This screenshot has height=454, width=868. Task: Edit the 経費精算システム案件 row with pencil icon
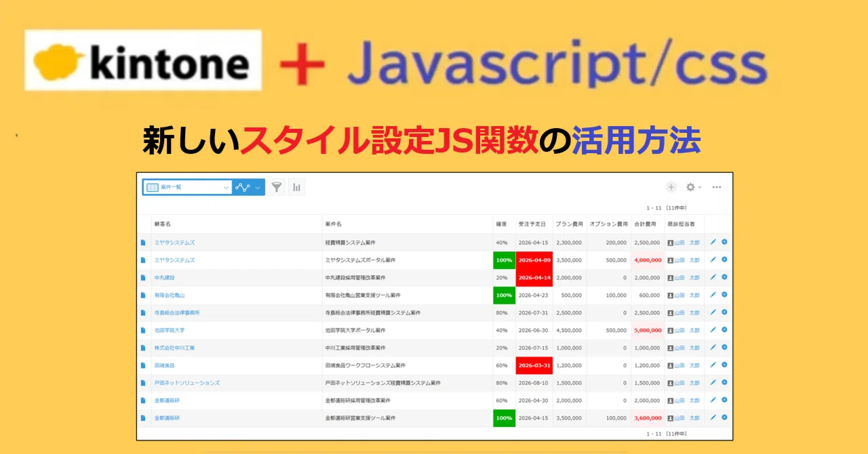(x=713, y=242)
